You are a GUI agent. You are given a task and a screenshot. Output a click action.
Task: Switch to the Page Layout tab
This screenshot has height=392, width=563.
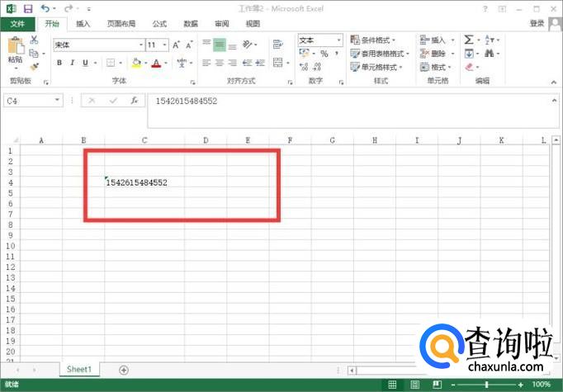[121, 24]
